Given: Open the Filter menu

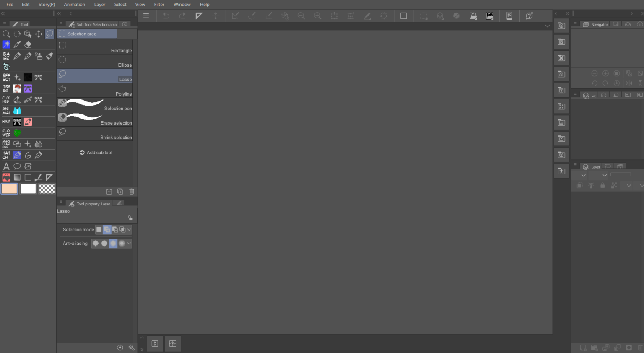Looking at the screenshot, I should [159, 5].
